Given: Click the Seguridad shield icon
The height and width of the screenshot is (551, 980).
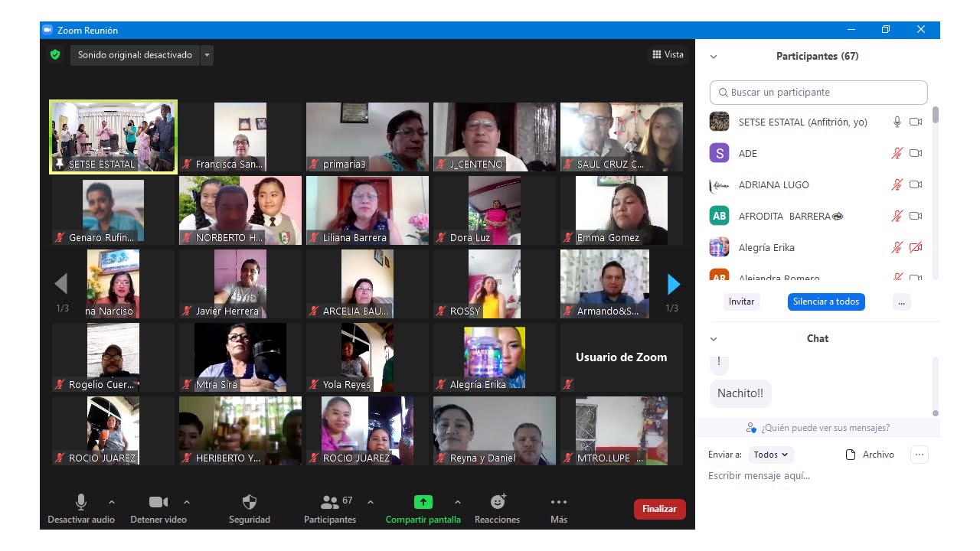Looking at the screenshot, I should click(x=250, y=502).
